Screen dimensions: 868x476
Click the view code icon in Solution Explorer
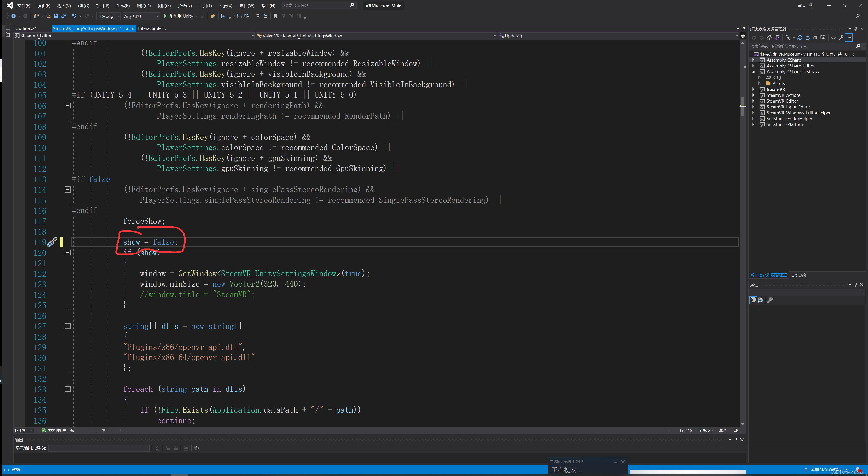(833, 38)
